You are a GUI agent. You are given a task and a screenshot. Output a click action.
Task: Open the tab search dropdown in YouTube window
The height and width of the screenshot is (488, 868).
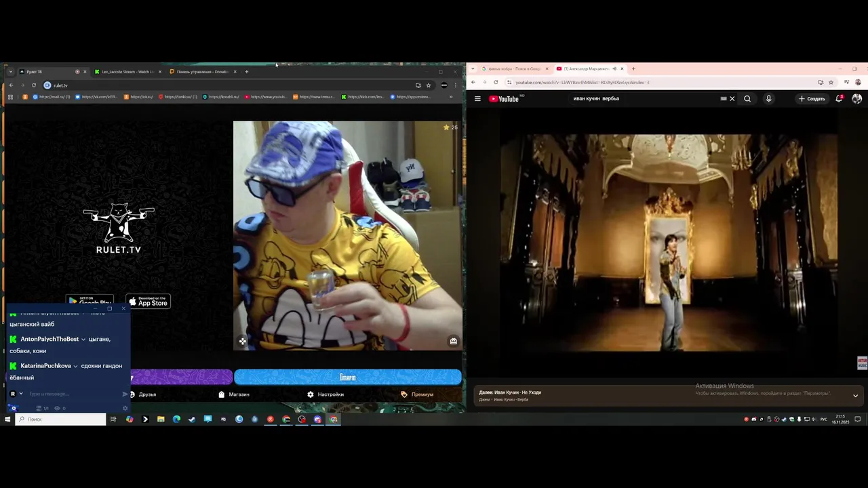click(472, 68)
